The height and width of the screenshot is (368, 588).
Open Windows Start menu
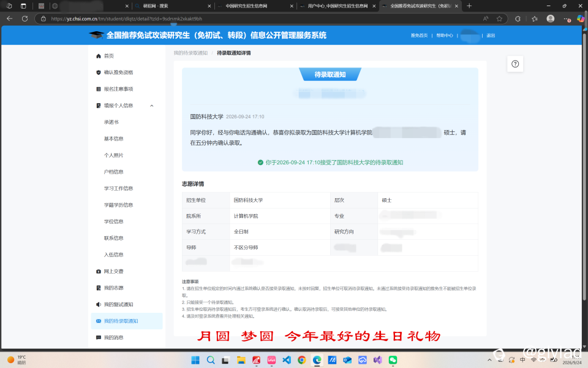point(195,360)
